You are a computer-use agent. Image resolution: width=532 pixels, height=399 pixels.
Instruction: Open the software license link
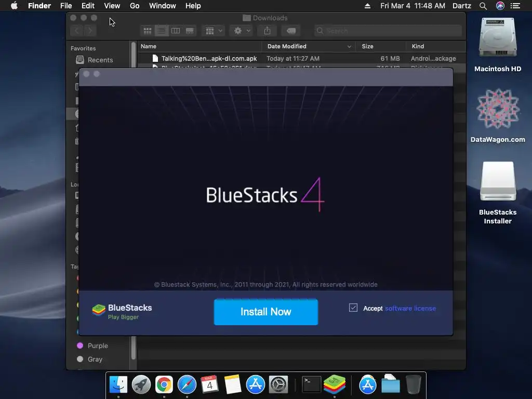coord(410,309)
